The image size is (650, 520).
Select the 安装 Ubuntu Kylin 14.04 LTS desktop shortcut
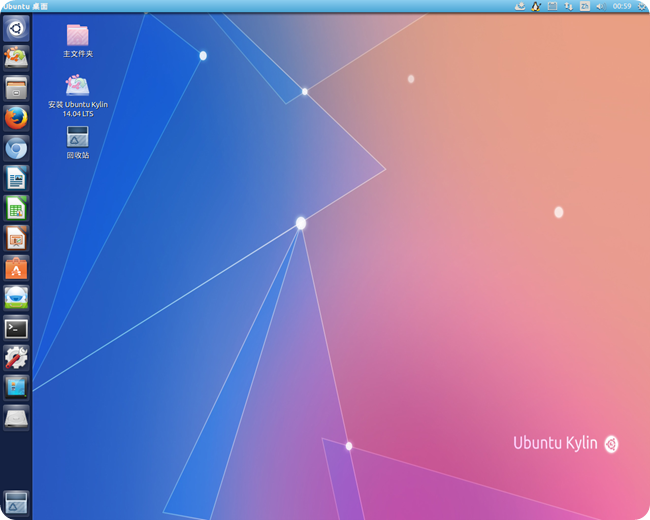(77, 87)
